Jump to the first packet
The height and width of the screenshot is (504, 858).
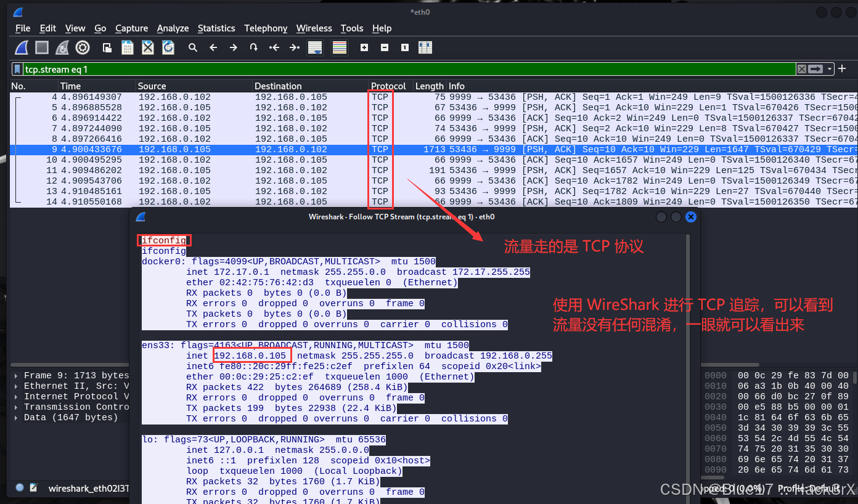(x=274, y=47)
